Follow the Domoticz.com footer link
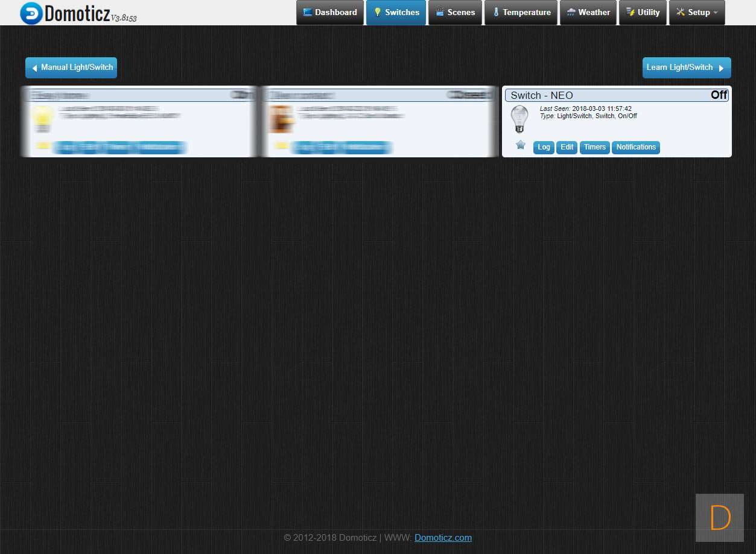This screenshot has width=756, height=554. click(443, 538)
